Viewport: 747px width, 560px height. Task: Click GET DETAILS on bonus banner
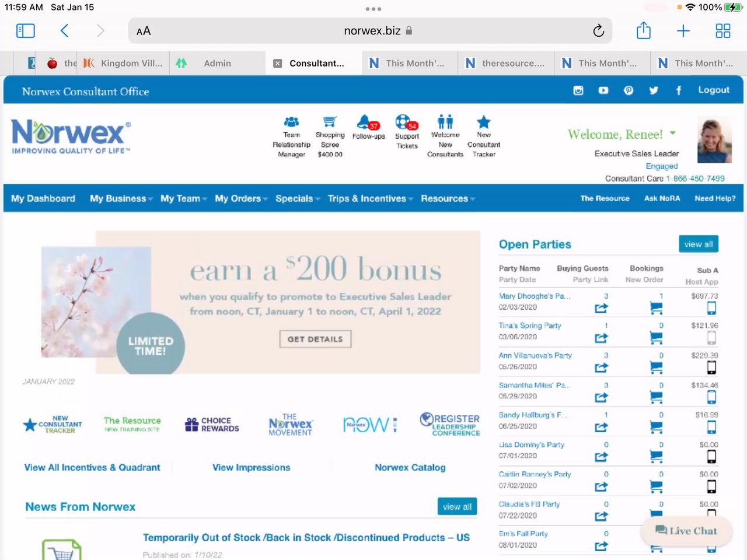[315, 339]
